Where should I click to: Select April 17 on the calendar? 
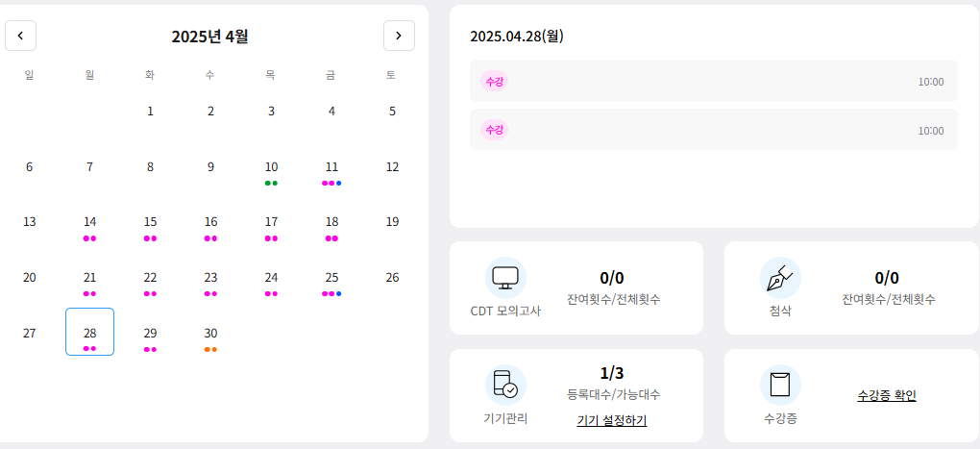pyautogui.click(x=271, y=228)
